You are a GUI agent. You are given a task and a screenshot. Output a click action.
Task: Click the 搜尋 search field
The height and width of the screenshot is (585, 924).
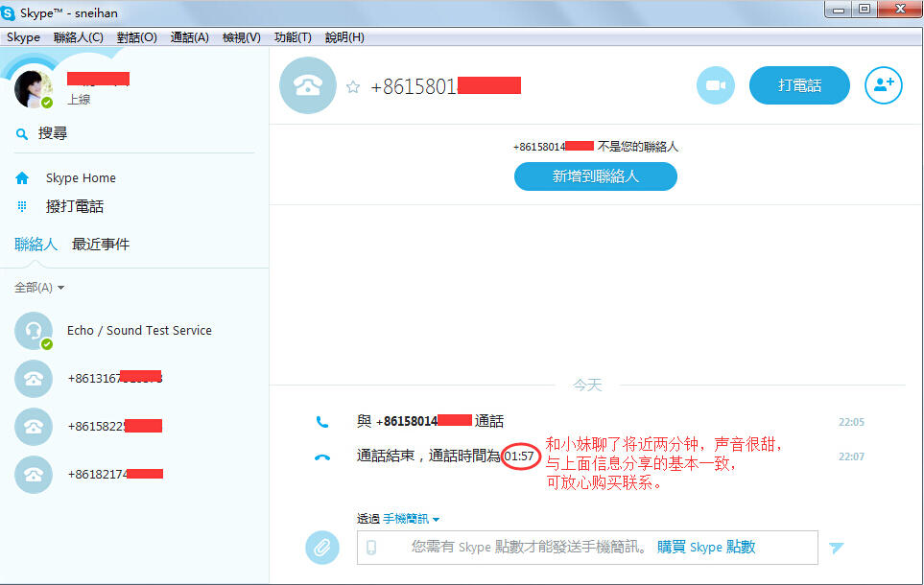point(134,133)
